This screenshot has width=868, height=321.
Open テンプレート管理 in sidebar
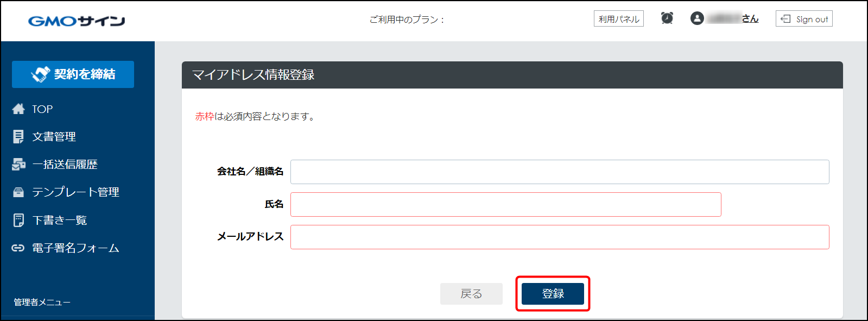tap(75, 192)
